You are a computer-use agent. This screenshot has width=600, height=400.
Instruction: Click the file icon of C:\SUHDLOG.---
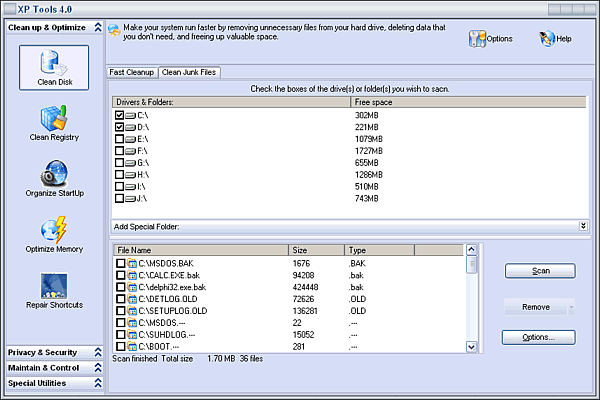(132, 335)
